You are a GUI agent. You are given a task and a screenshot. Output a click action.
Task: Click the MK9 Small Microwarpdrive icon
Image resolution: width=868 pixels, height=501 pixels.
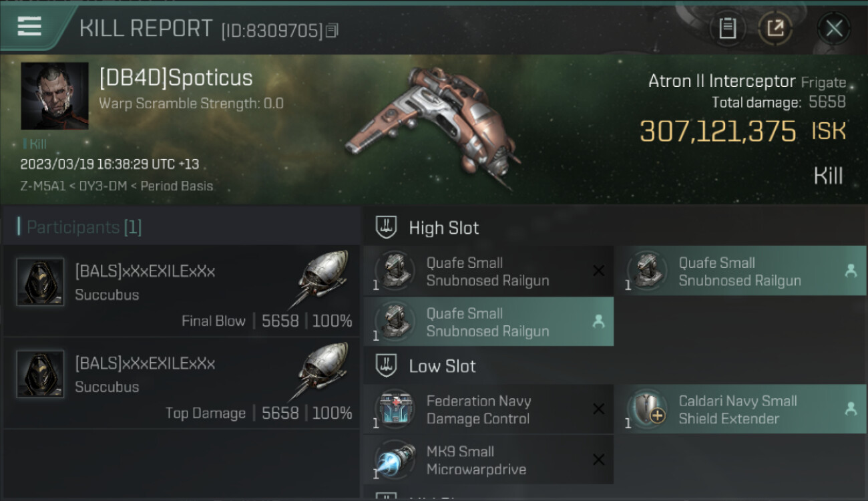(395, 460)
